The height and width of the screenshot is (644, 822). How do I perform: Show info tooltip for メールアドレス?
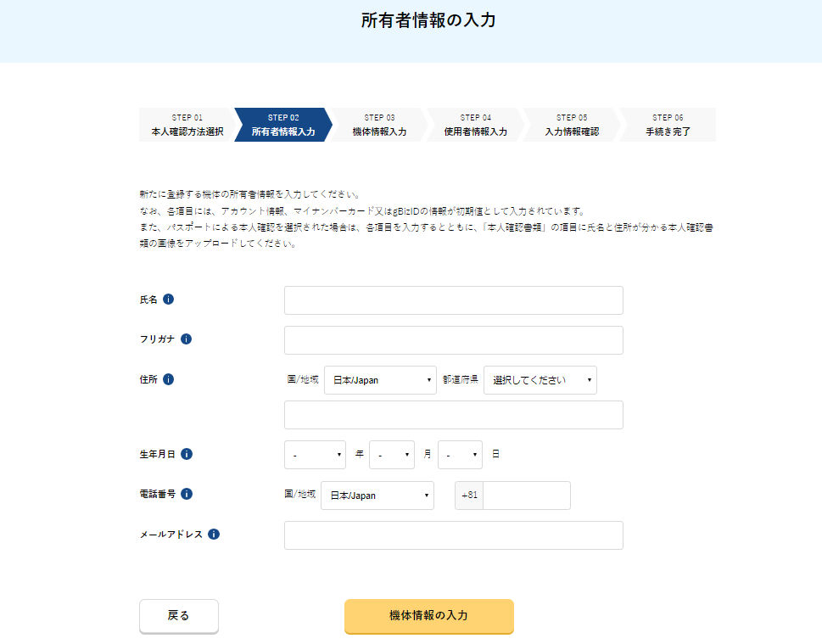(214, 535)
